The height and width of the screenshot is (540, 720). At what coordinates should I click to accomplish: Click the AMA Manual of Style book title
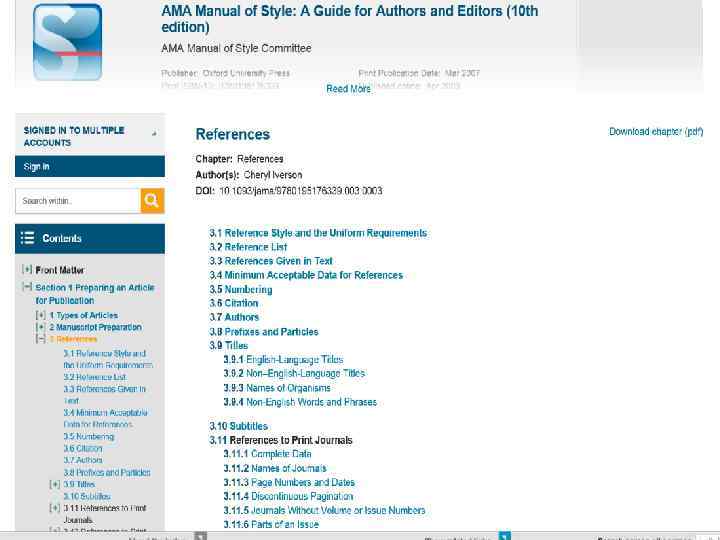click(x=349, y=19)
